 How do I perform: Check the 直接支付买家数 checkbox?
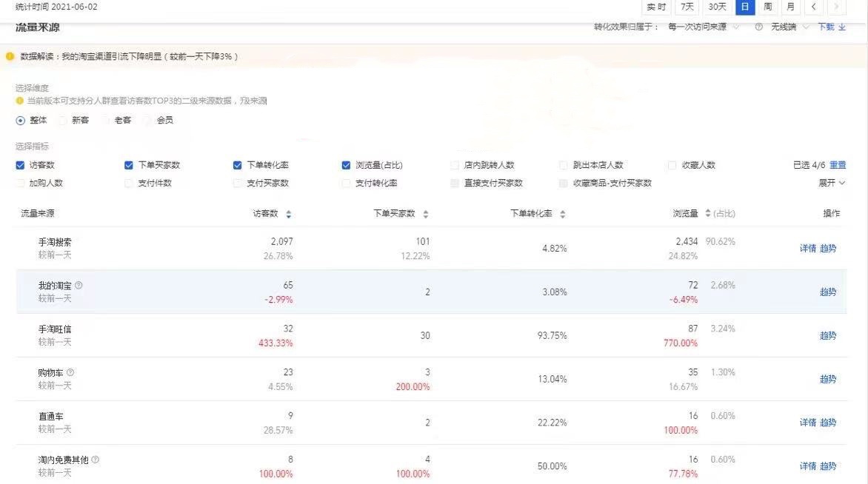(455, 183)
